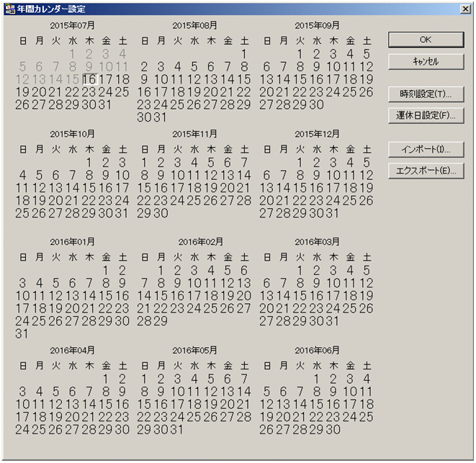Click the 2015年07月 month header
Screen dimensions: 476x463
tap(72, 25)
